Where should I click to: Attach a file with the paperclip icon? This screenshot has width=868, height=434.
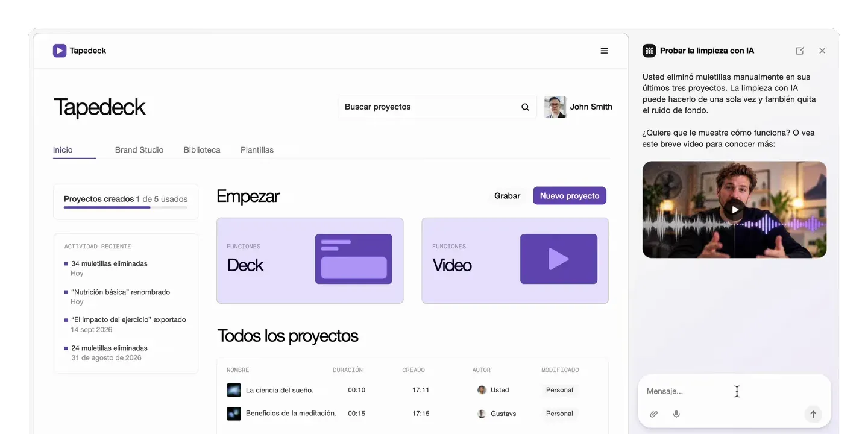point(653,414)
